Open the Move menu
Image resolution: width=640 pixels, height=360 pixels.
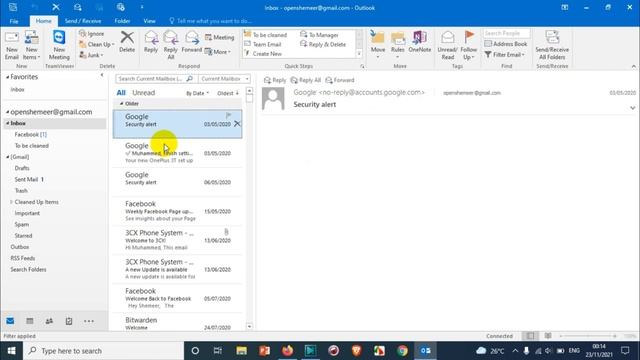tap(378, 45)
